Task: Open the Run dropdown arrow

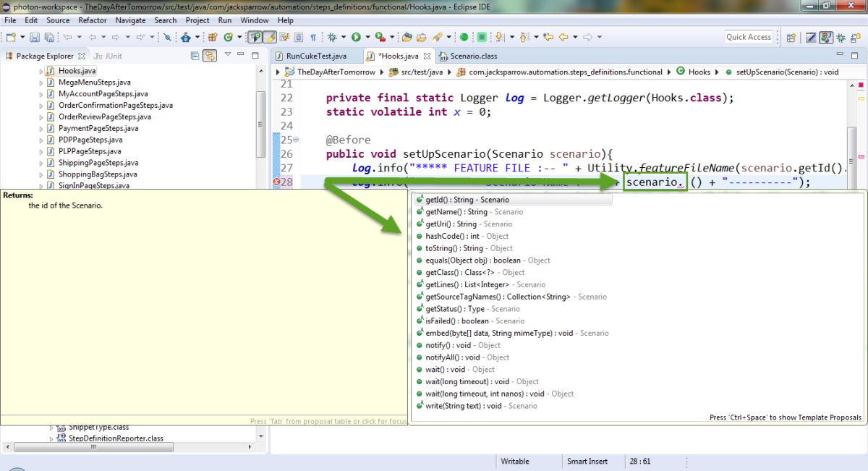Action: pos(367,37)
